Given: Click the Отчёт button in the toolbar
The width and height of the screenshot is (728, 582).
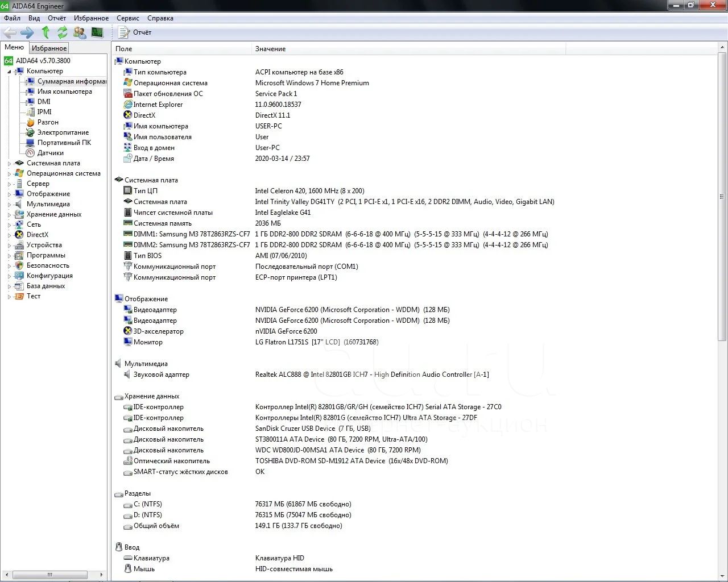Looking at the screenshot, I should pyautogui.click(x=135, y=32).
